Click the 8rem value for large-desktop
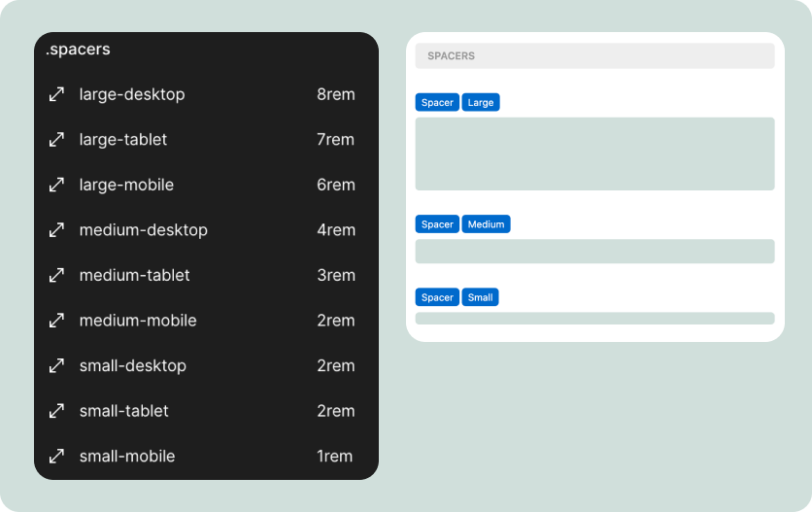This screenshot has height=512, width=812. pyautogui.click(x=336, y=94)
